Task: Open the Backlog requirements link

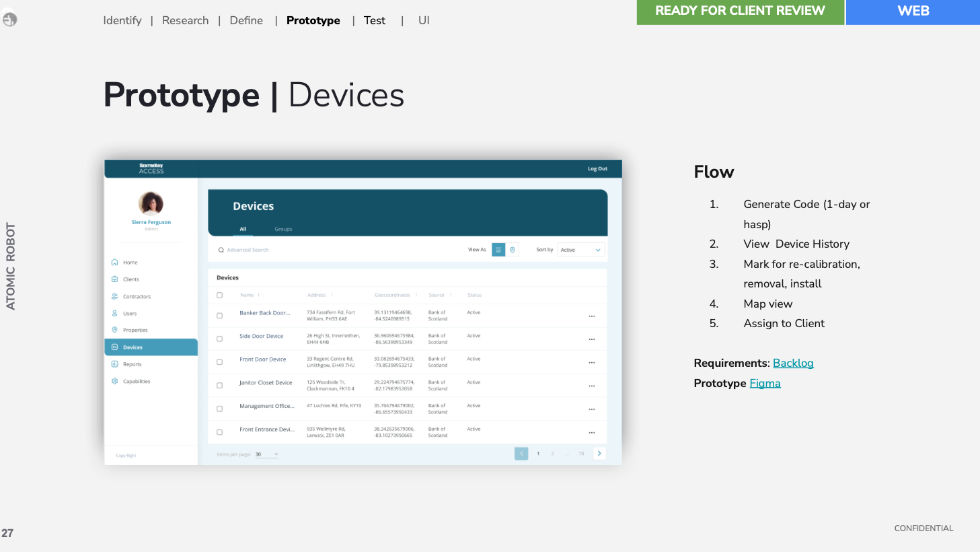Action: click(793, 363)
